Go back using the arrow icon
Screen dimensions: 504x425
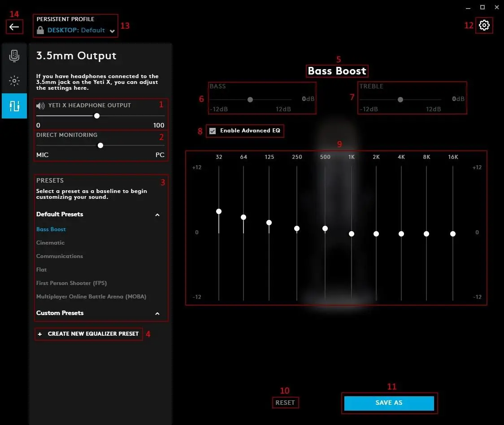14,27
